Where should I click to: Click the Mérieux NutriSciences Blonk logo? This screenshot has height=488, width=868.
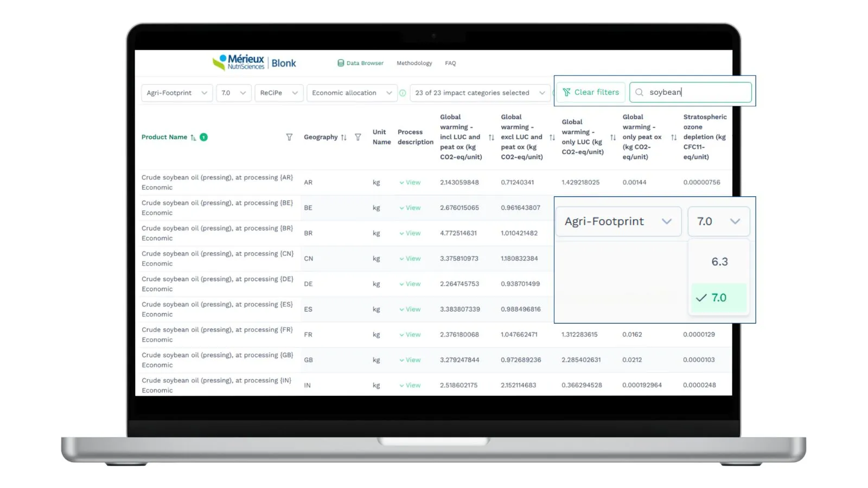pos(254,63)
